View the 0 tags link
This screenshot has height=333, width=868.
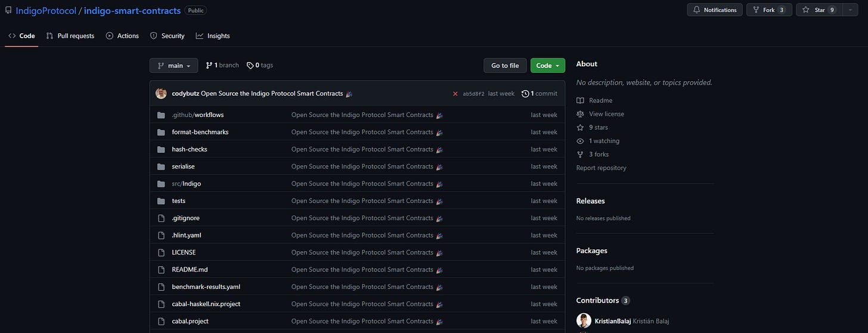260,65
